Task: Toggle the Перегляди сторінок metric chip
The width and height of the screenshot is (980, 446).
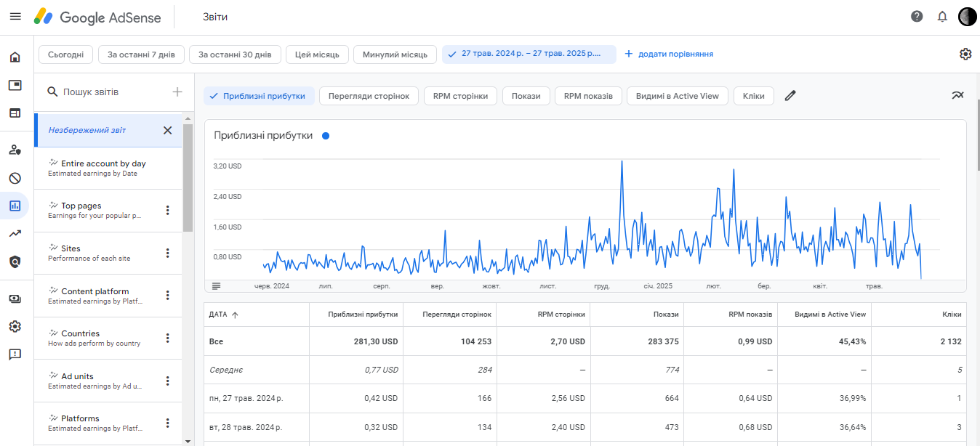Action: pyautogui.click(x=369, y=96)
